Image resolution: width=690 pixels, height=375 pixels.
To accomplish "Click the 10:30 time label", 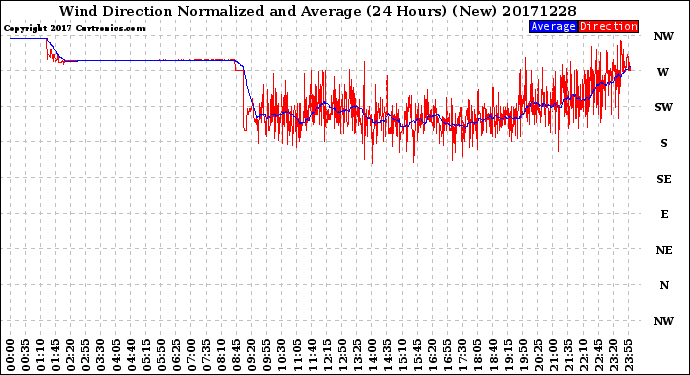I will click(x=282, y=355).
